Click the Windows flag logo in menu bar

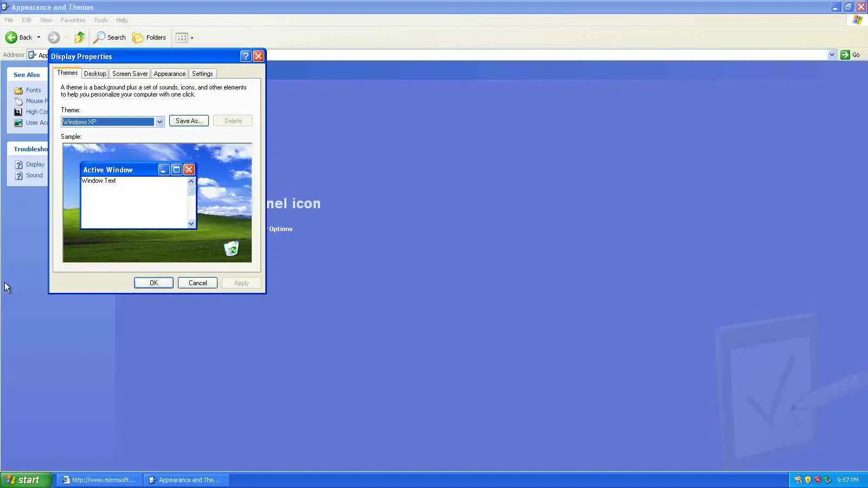[x=857, y=20]
